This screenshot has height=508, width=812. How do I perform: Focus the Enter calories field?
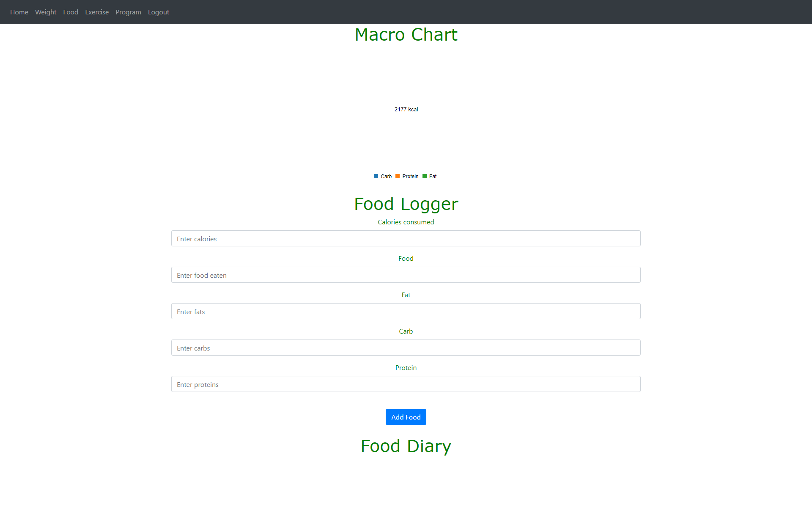click(406, 238)
